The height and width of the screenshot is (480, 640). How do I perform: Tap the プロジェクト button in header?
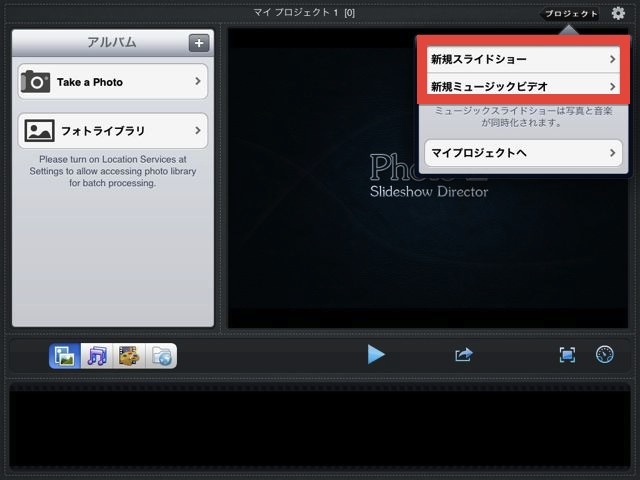pyautogui.click(x=569, y=13)
